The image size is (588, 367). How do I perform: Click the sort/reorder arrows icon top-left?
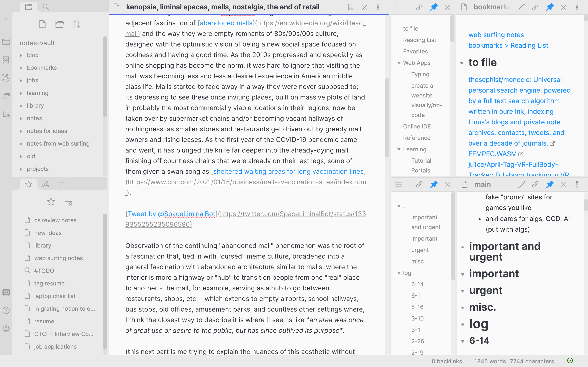click(77, 24)
